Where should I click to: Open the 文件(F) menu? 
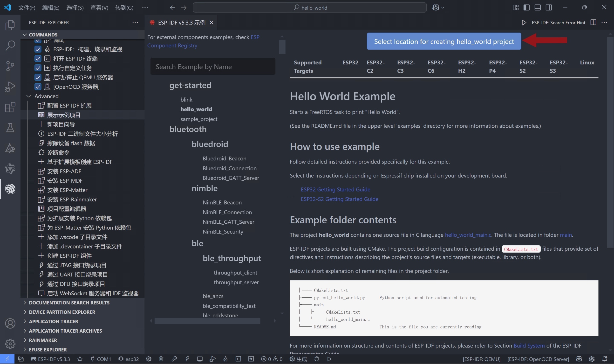[27, 8]
